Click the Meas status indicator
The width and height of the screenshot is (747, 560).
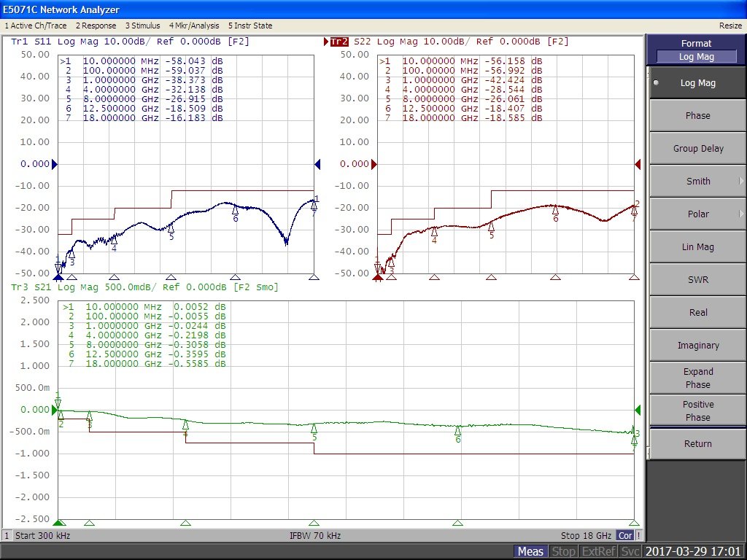click(x=530, y=551)
